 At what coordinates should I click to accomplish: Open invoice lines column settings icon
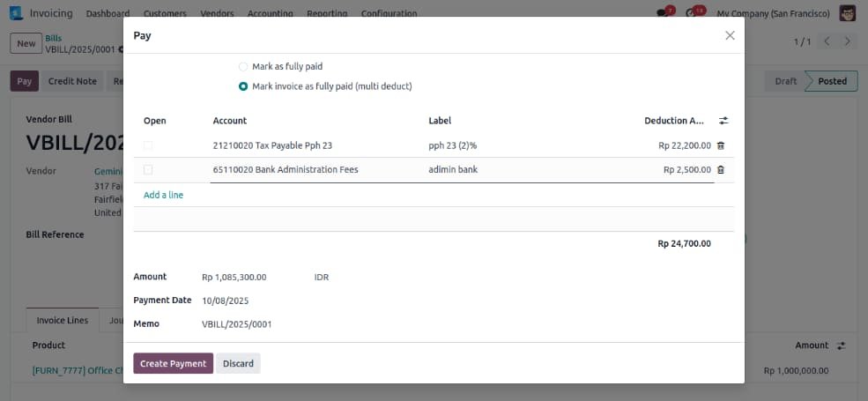(x=841, y=345)
